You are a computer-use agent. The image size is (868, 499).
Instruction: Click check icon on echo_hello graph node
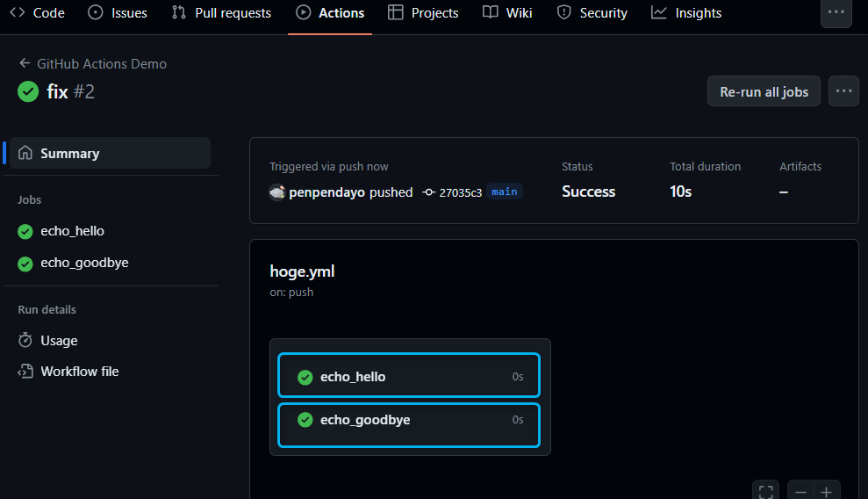coord(305,377)
